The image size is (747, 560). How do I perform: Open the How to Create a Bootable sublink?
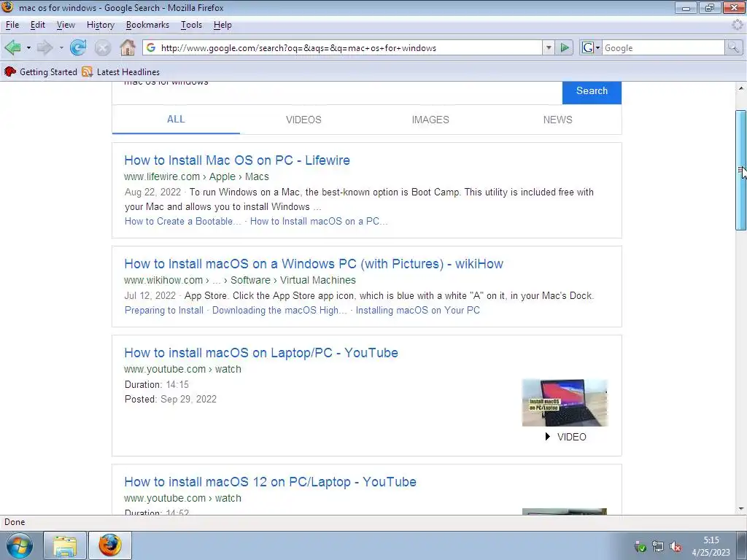click(183, 222)
